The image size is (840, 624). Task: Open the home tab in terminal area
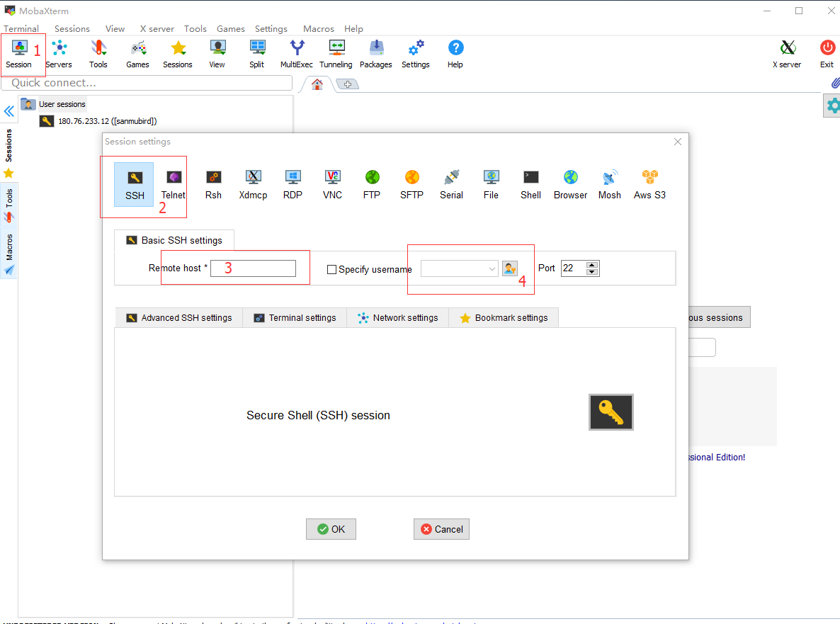[x=317, y=84]
